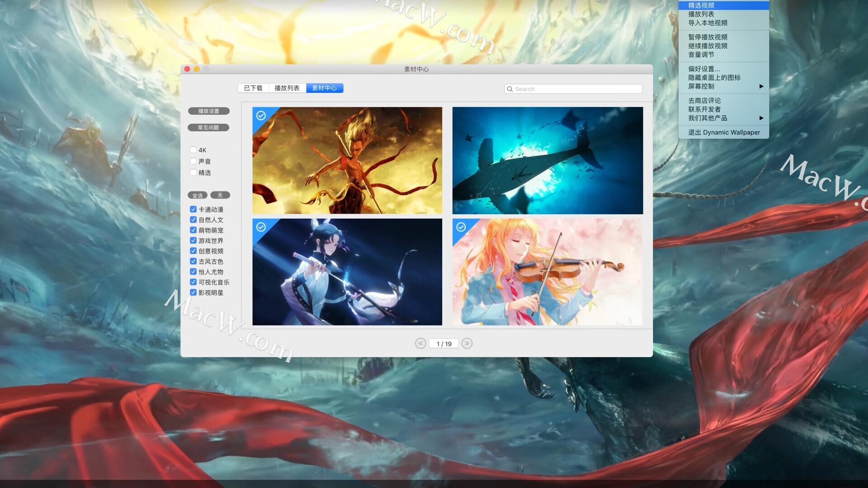Uncheck the 萌物萌宠 category
The height and width of the screenshot is (488, 868).
coord(193,230)
